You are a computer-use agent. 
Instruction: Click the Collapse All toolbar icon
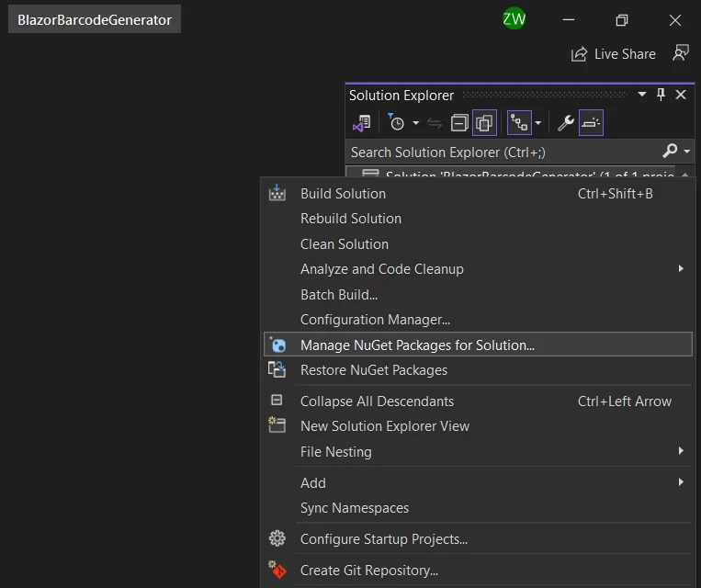[459, 123]
